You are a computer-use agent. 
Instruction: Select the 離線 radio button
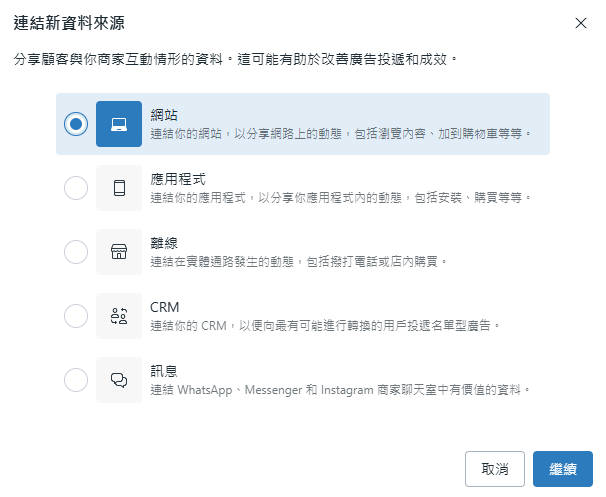[75, 252]
